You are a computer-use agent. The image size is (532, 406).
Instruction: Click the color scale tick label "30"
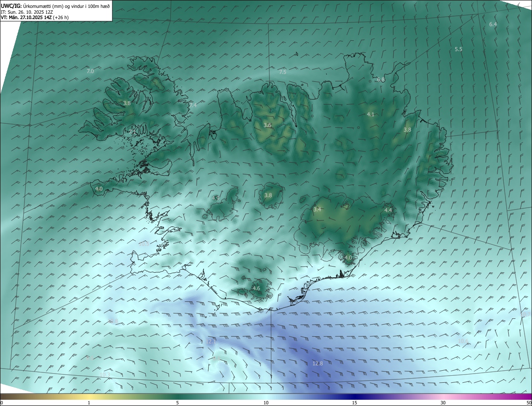443,403
